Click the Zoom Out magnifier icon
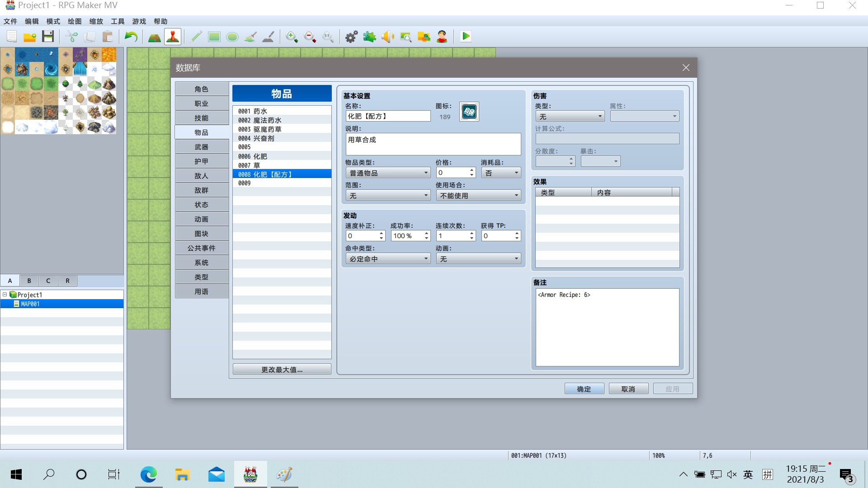The height and width of the screenshot is (488, 868). [310, 37]
